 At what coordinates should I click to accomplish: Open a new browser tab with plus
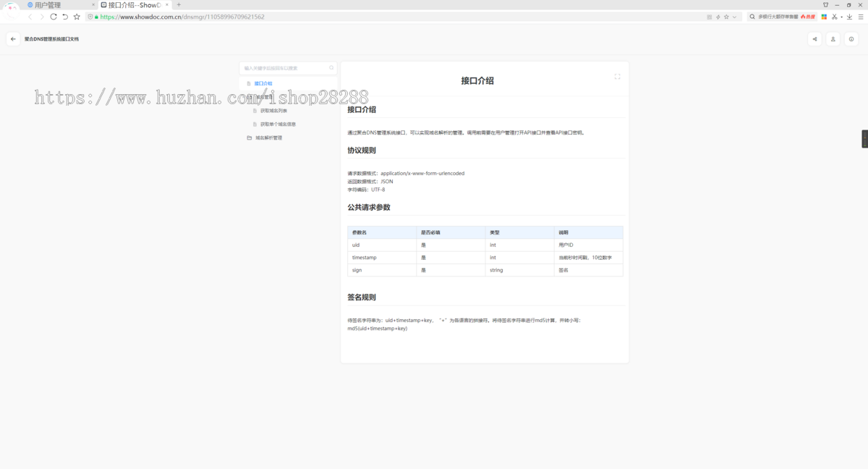tap(179, 5)
